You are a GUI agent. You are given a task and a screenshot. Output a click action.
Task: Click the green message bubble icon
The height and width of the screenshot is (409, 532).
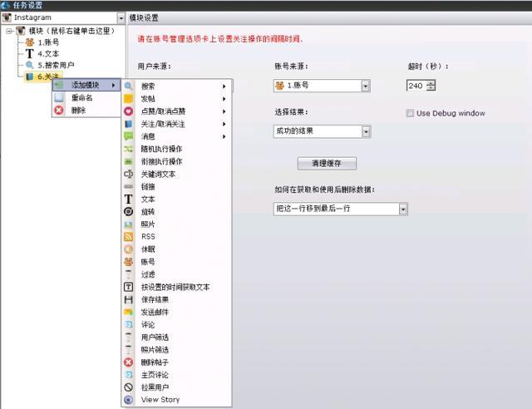click(x=128, y=136)
